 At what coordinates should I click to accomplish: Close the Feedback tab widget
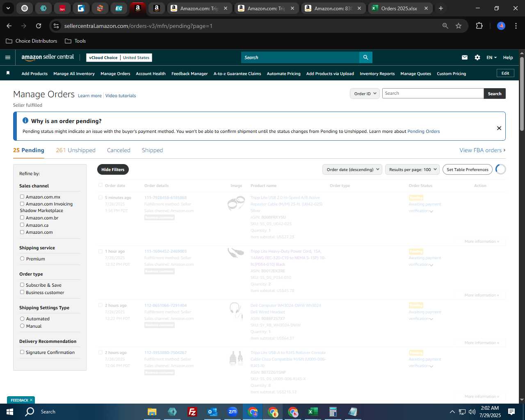point(31,400)
